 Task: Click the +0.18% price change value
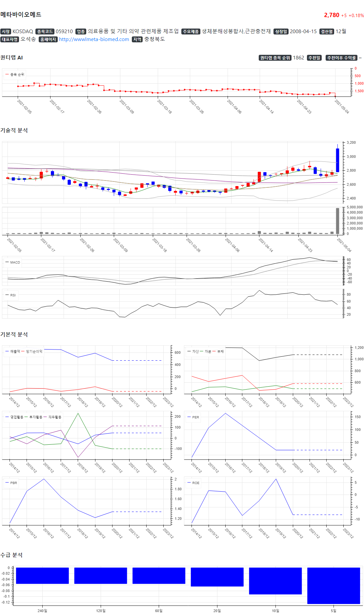356,15
